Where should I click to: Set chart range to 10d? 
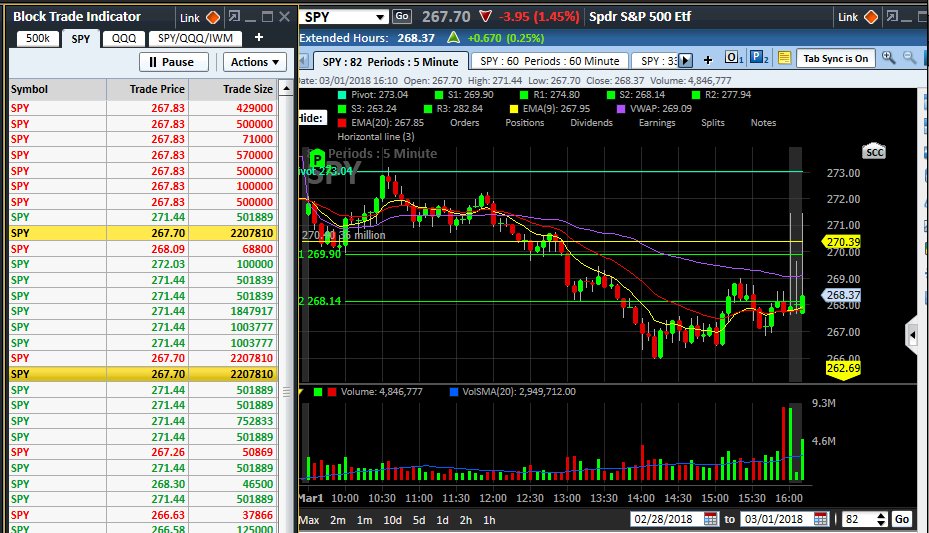[392, 520]
